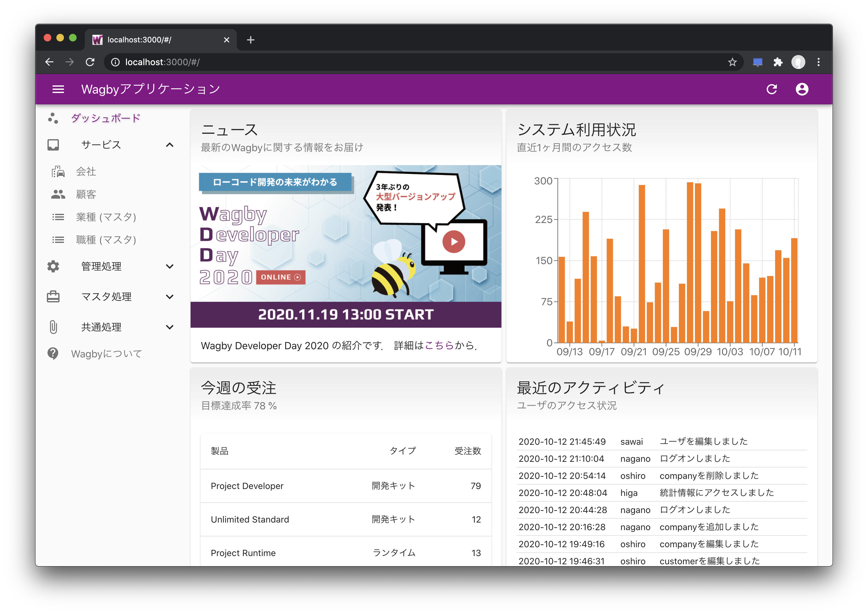
Task: Expand the 共通処理 section chevron
Action: tap(170, 327)
